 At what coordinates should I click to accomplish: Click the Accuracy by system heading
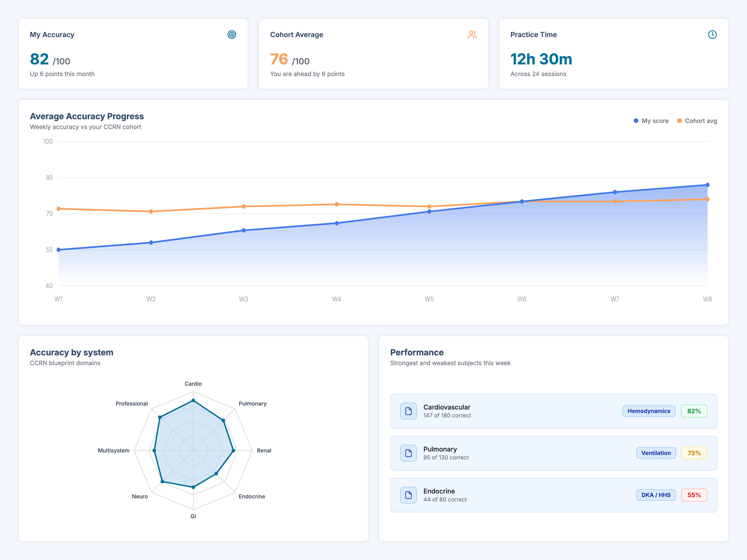click(72, 352)
